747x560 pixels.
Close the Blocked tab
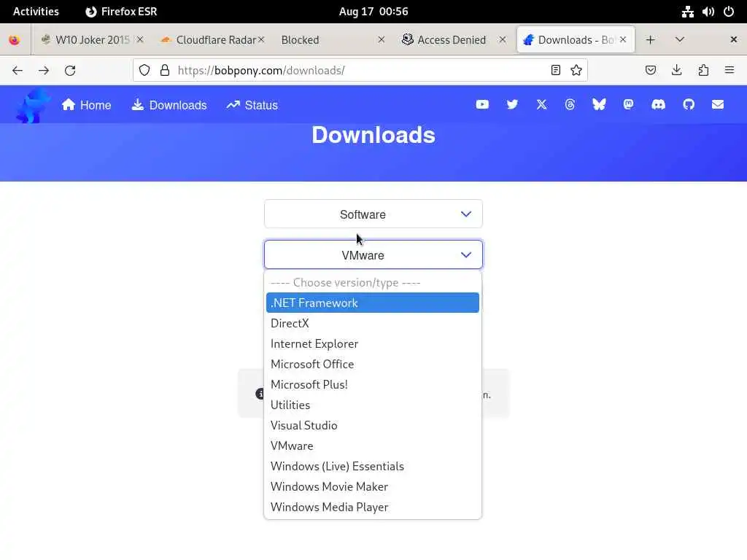(x=381, y=39)
